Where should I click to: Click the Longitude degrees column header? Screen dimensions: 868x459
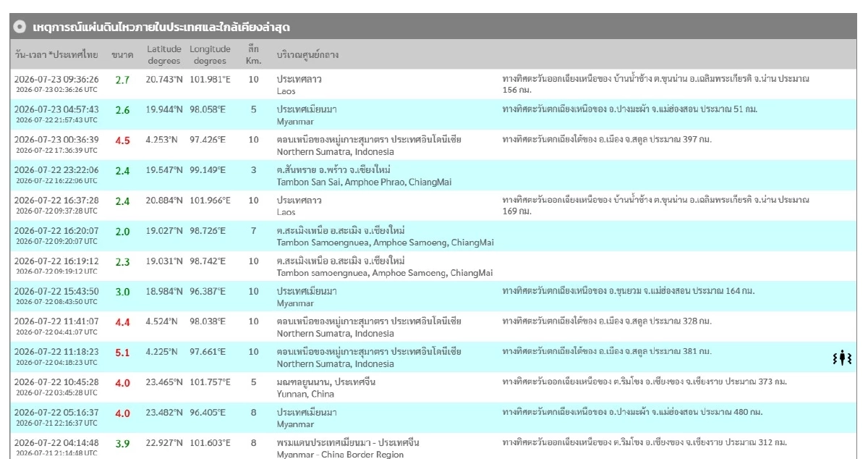pos(210,55)
